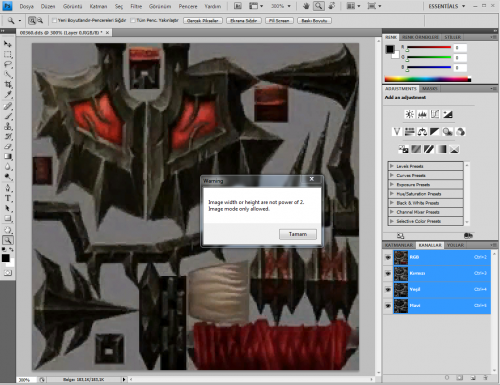Click the R value input field
Image resolution: width=500 pixels, height=385 pixels.
click(460, 48)
